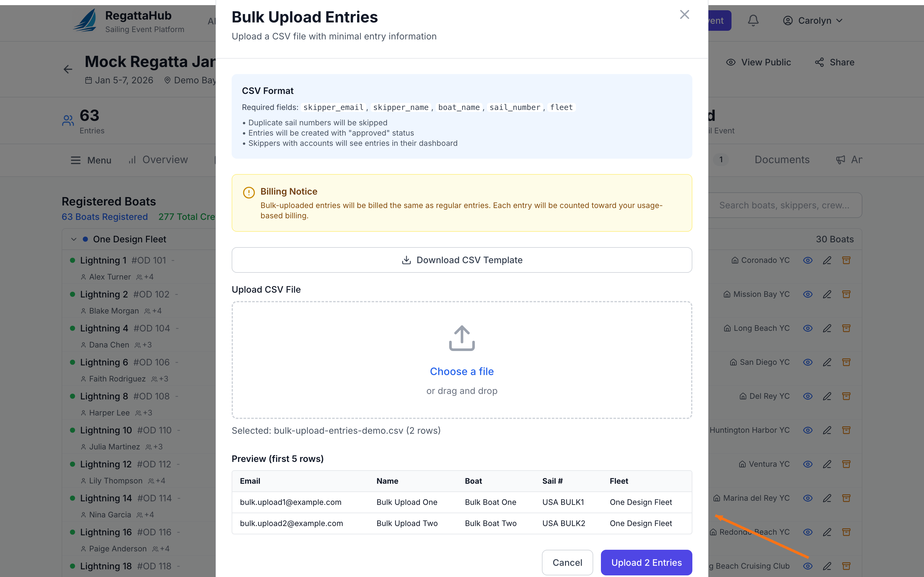This screenshot has height=577, width=924.
Task: Open the Carolyn user account dropdown
Action: (812, 21)
